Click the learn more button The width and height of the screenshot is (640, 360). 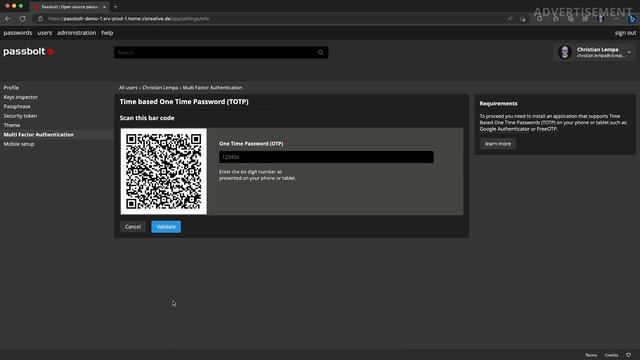[x=498, y=144]
